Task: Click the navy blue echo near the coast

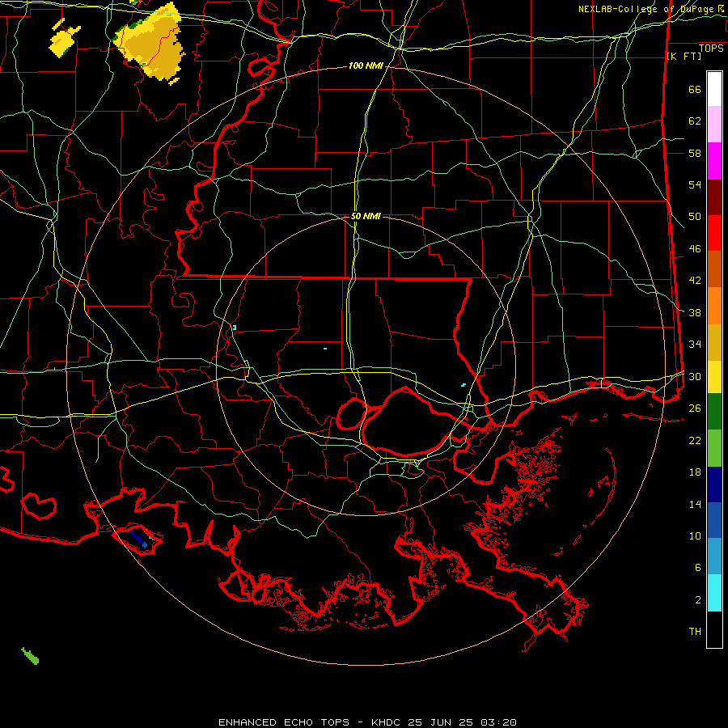Action: (138, 539)
